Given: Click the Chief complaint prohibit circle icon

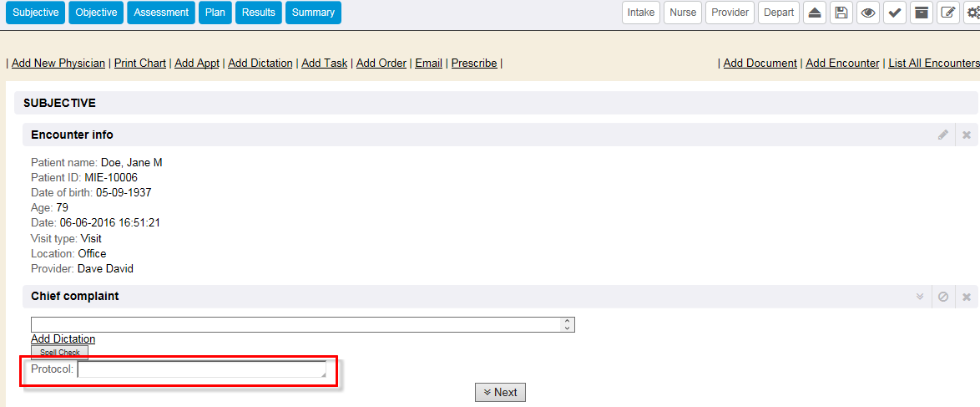Looking at the screenshot, I should (943, 297).
